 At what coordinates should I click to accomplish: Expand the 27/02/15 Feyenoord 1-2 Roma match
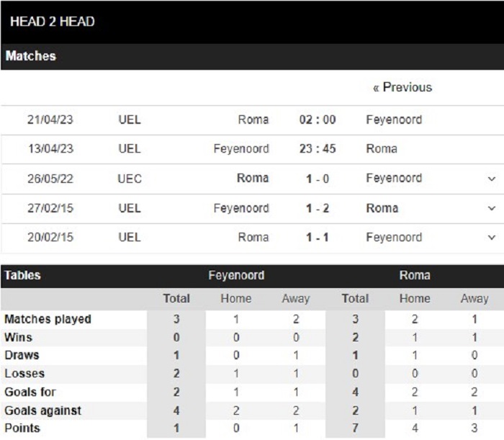(x=492, y=208)
